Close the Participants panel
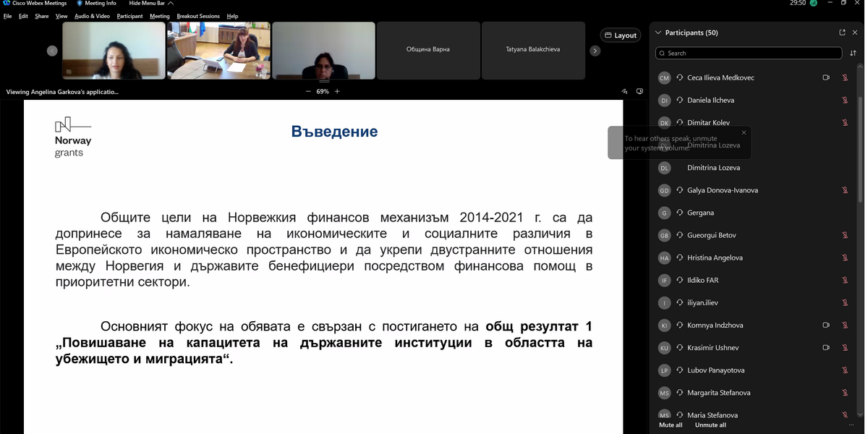Viewport: 868px width, 434px height. 854,33
